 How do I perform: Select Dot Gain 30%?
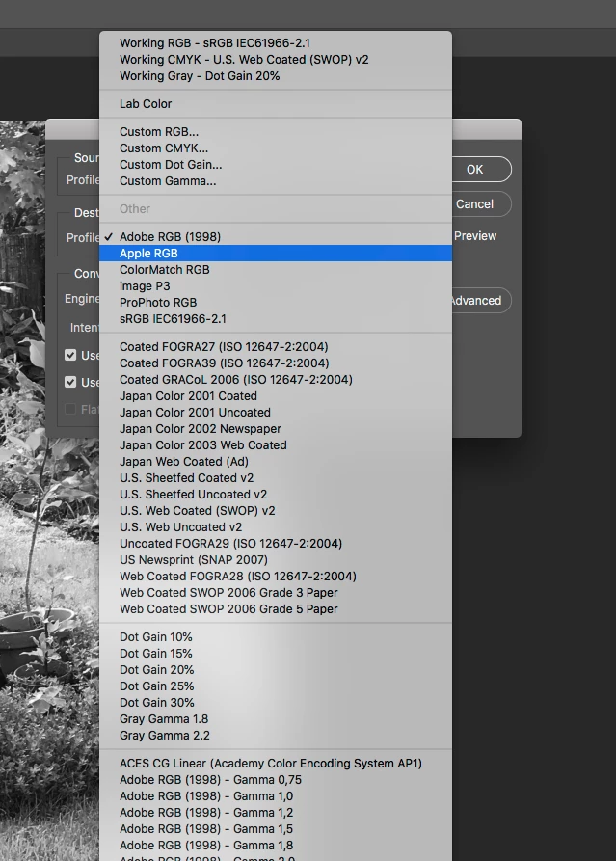click(276, 703)
